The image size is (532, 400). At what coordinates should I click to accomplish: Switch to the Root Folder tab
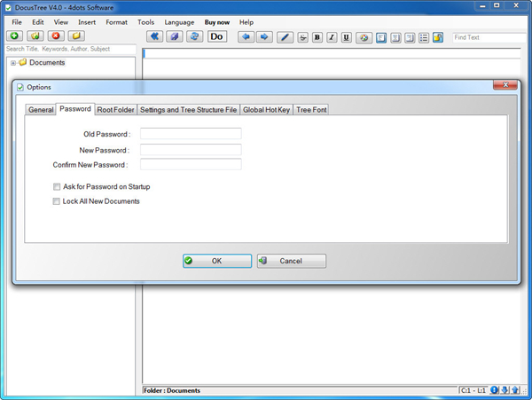pyautogui.click(x=115, y=110)
